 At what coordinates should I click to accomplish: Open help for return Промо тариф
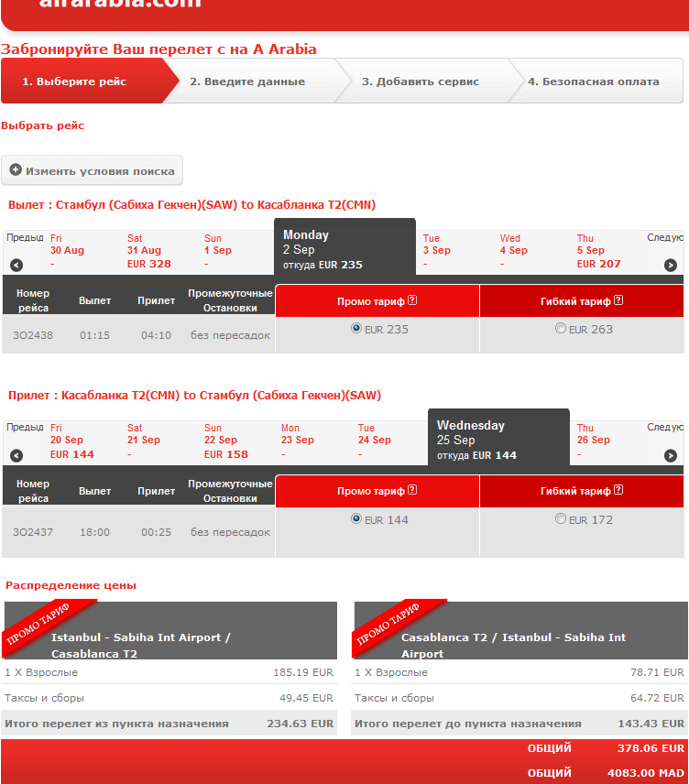point(412,490)
